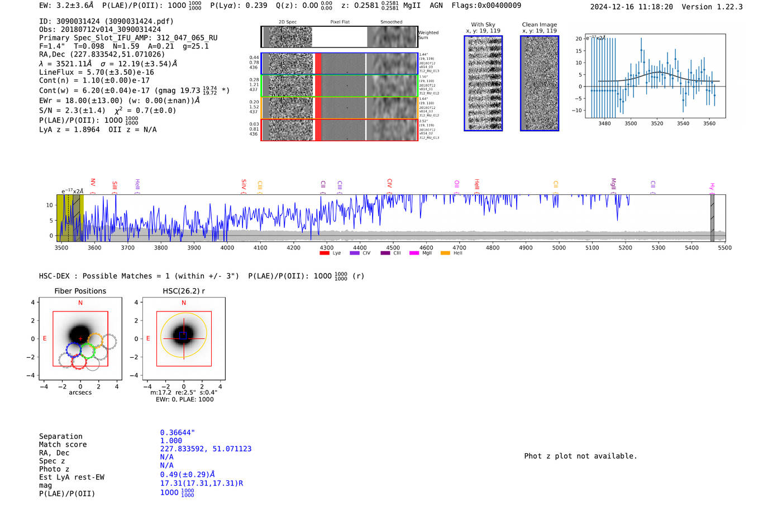Click the ID 3090031424 text line
The height and width of the screenshot is (532, 782).
106,21
